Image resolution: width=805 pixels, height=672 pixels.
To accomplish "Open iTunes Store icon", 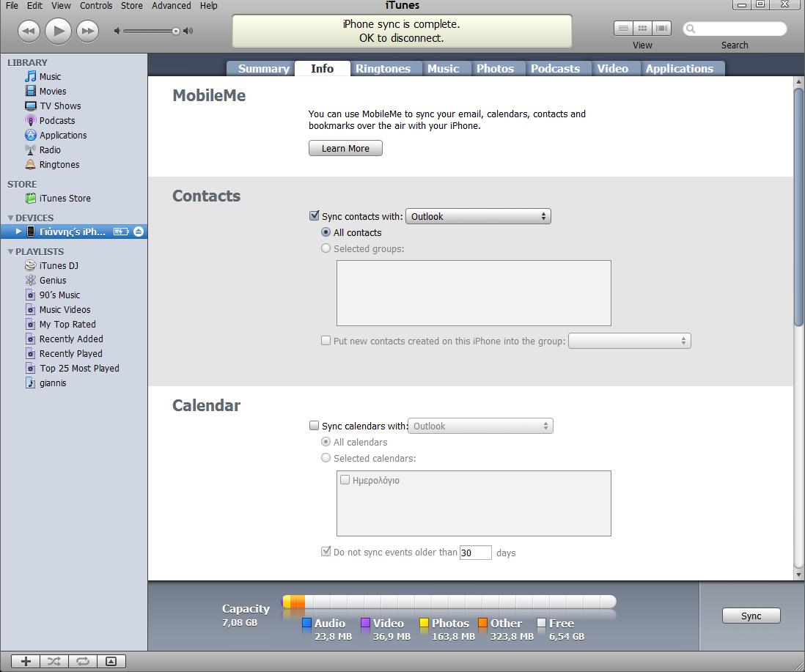I will 31,198.
